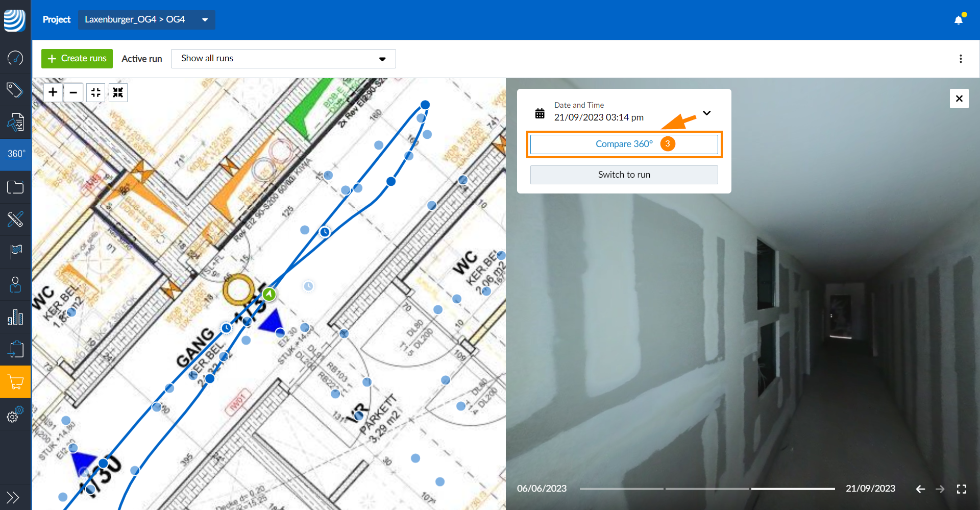Open the dashboard gauge icon in sidebar
Screen dimensions: 980x510
tap(15, 58)
